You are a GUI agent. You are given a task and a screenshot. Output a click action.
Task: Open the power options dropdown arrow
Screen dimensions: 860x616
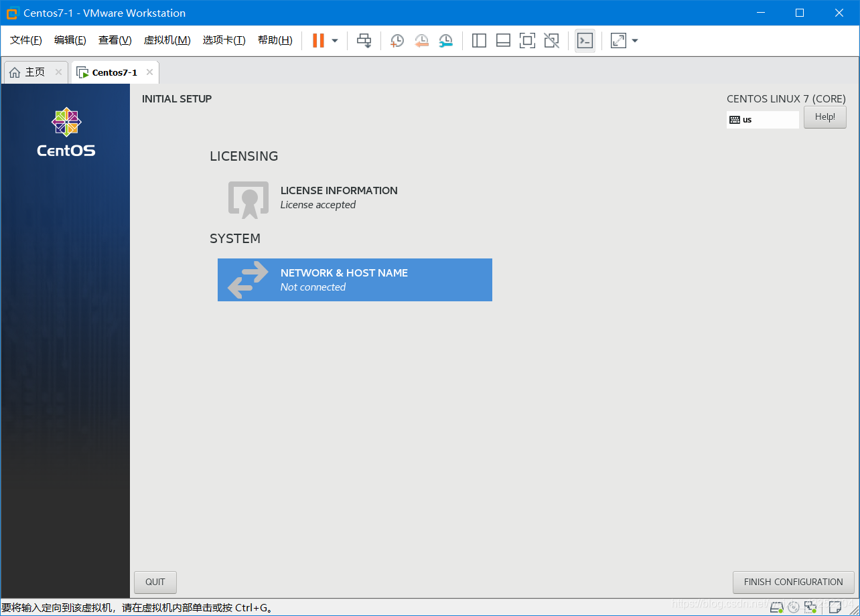click(x=335, y=41)
